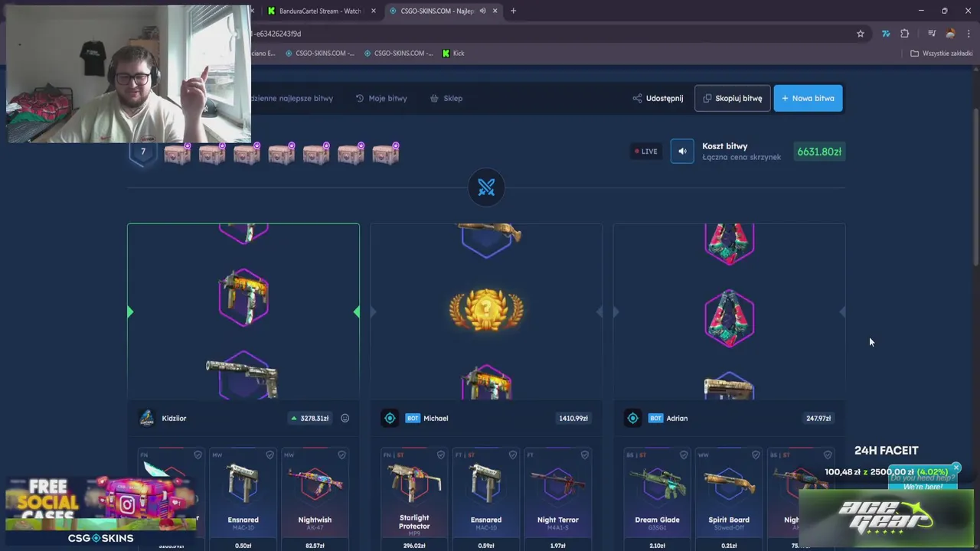
Task: Go to Moje bitwy
Action: tap(381, 98)
